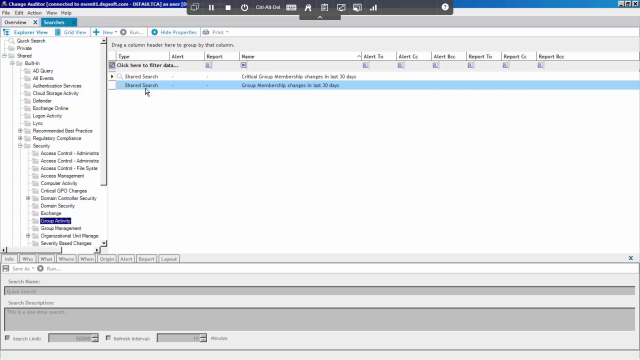Open the What properties tab
Viewport: 640px width, 360px height.
click(46, 259)
